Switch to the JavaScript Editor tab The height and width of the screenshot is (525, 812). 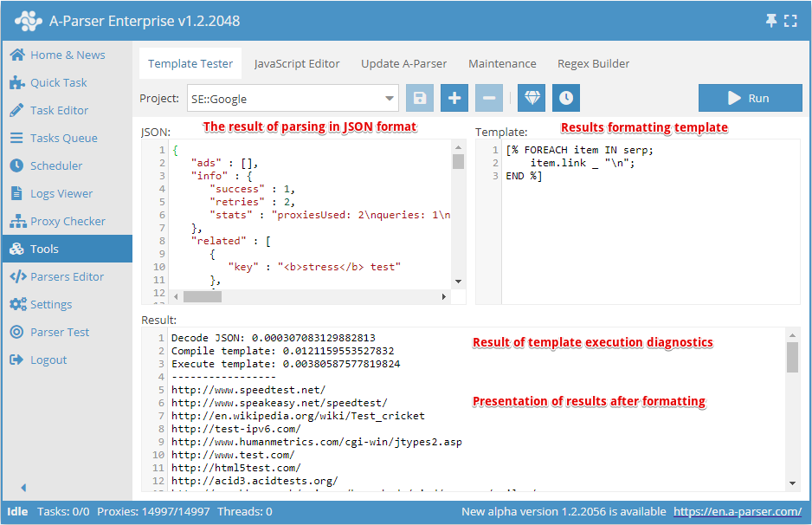[x=297, y=63]
